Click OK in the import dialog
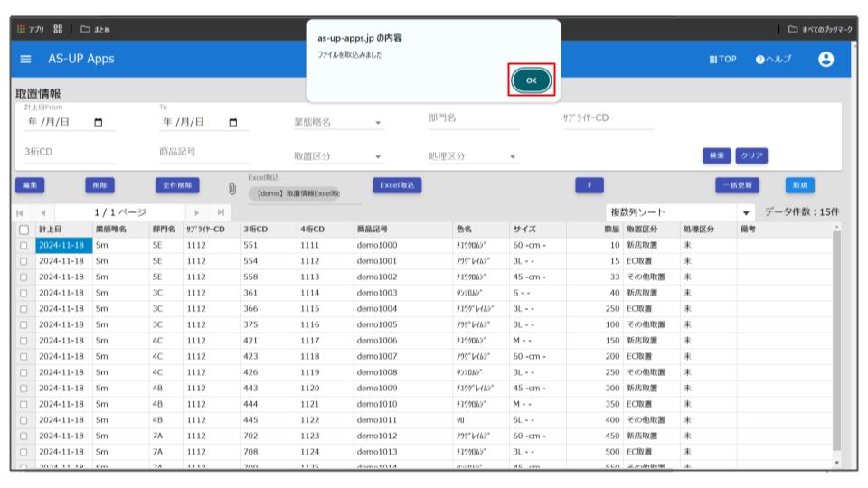This screenshot has width=868, height=488. (x=531, y=80)
